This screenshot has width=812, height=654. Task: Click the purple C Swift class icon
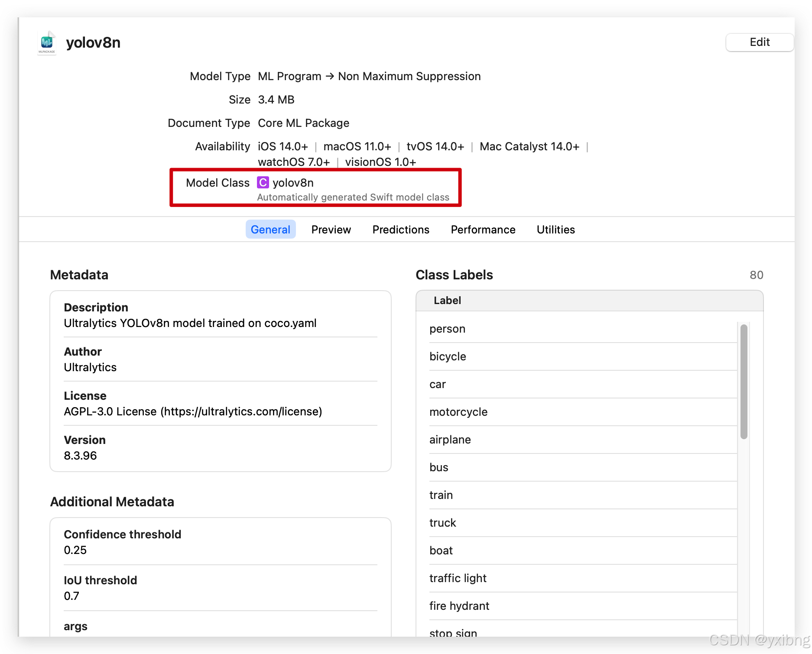263,183
